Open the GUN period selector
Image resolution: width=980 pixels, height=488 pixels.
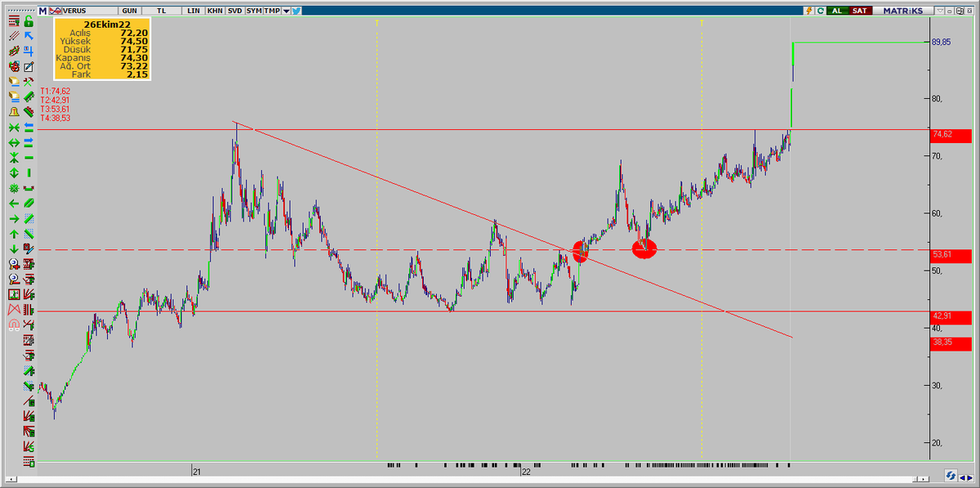pos(129,11)
